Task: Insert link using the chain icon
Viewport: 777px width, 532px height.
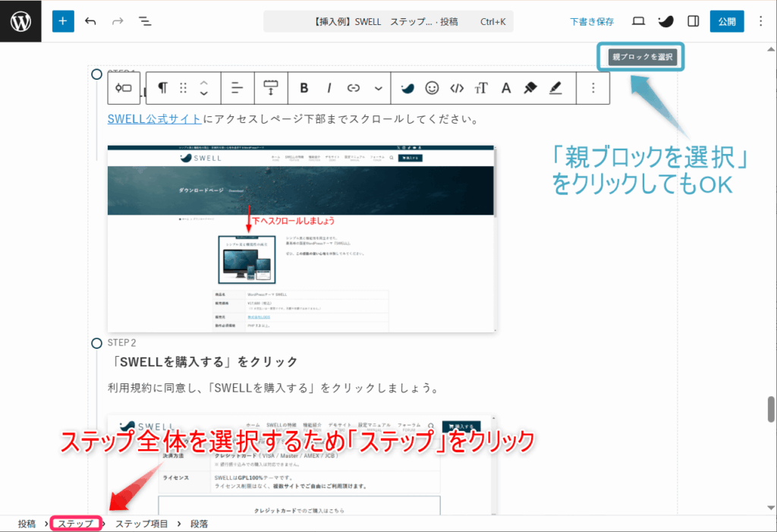Action: tap(353, 88)
